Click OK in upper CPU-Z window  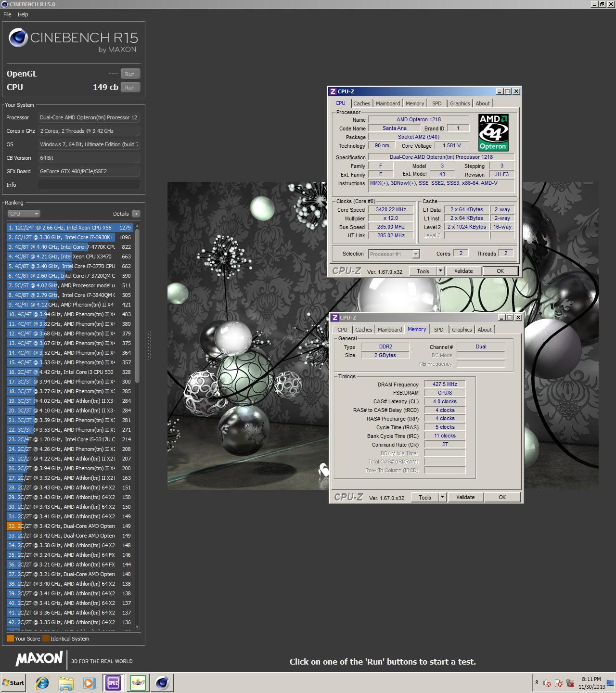pyautogui.click(x=500, y=271)
